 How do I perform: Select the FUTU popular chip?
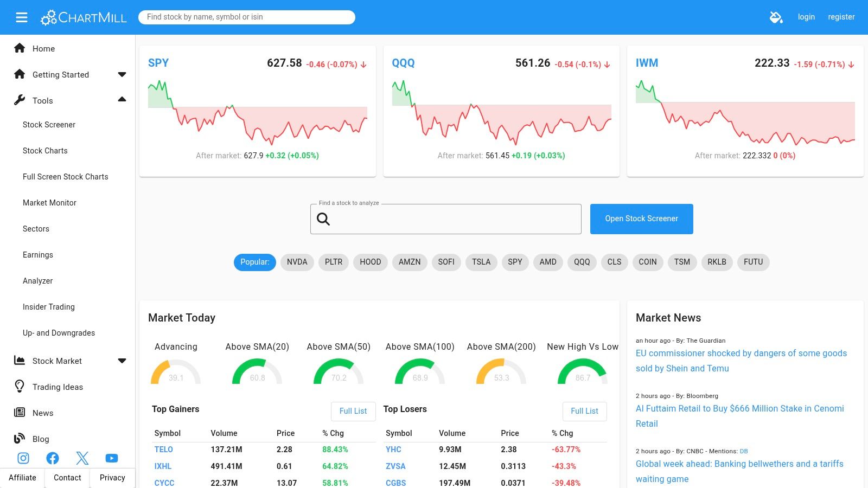point(754,262)
